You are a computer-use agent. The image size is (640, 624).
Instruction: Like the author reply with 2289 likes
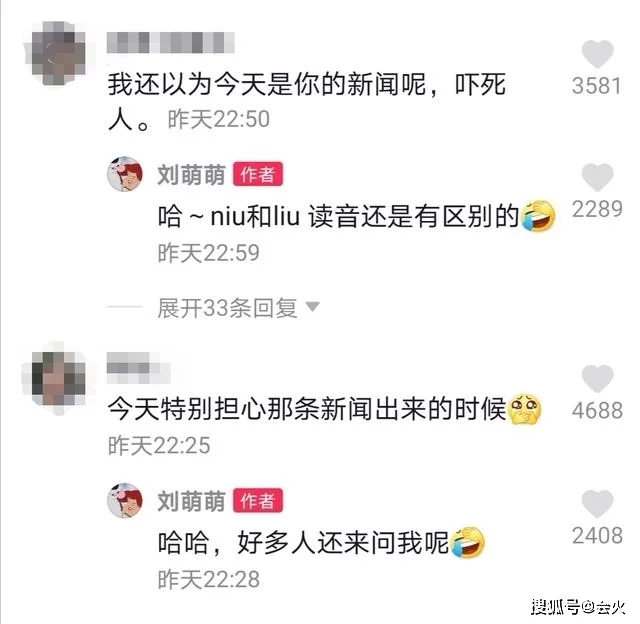point(597,177)
